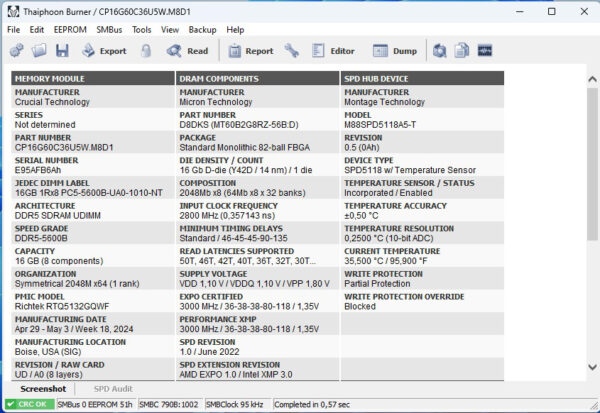Viewport: 600px width, 413px height.
Task: Click part number CP16G60C36U5W.M8D1 value
Action: pyautogui.click(x=64, y=147)
